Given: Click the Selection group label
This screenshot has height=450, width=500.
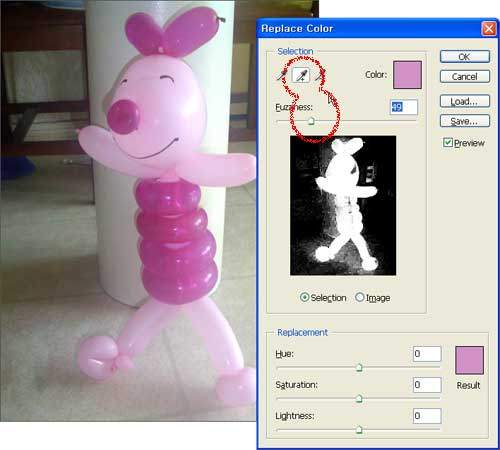Looking at the screenshot, I should [x=295, y=51].
